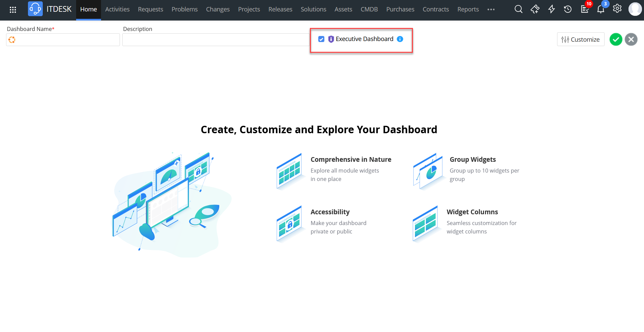
Task: Open the settings gear icon
Action: point(617,9)
